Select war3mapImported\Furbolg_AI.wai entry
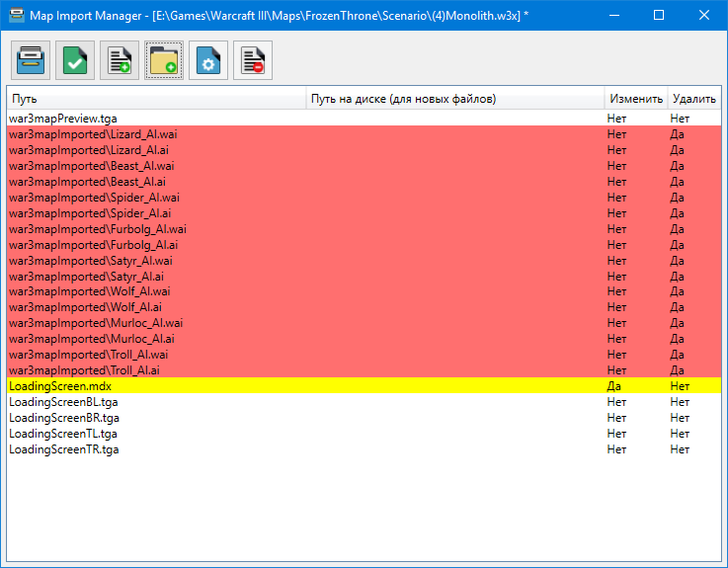The image size is (728, 568). (364, 229)
